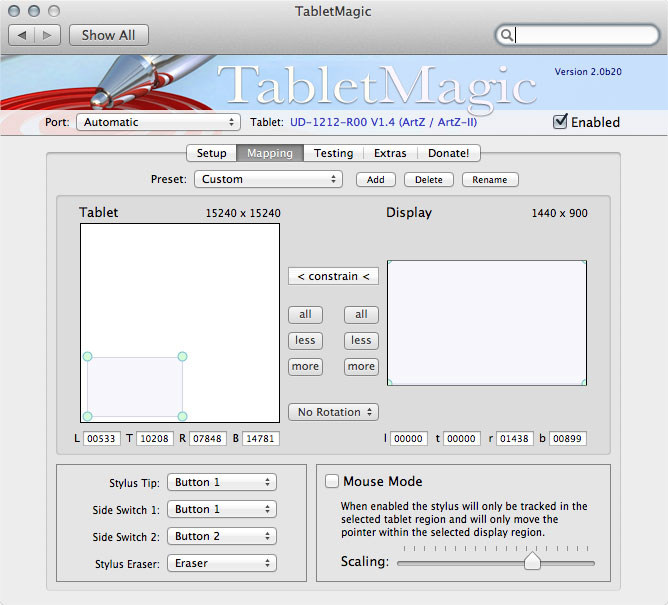Open the Testing tab
This screenshot has width=668, height=605.
(334, 153)
